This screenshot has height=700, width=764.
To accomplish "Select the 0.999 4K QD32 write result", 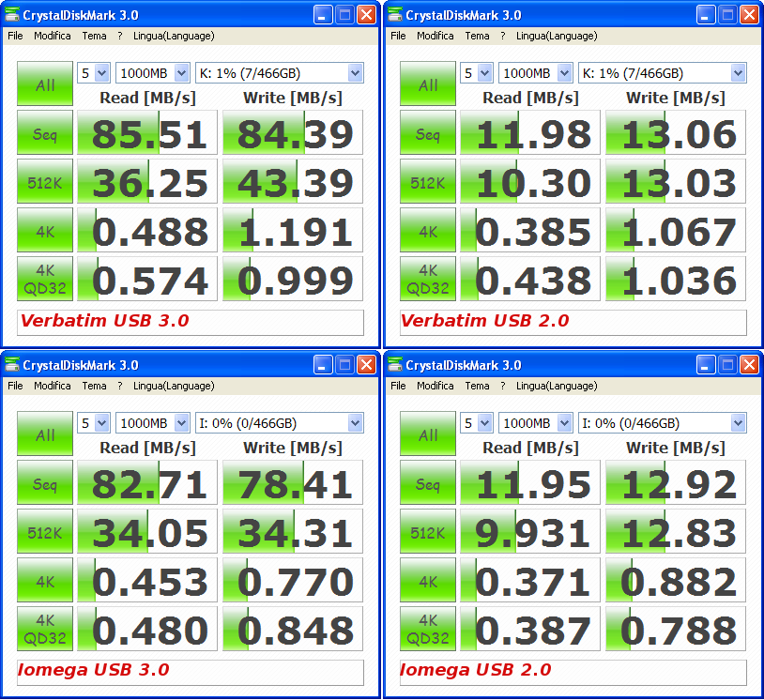I will (x=293, y=279).
